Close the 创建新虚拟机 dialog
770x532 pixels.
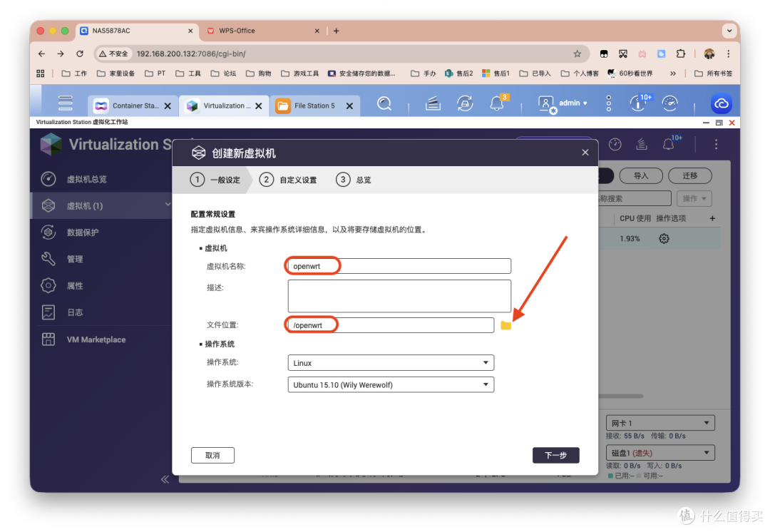585,153
